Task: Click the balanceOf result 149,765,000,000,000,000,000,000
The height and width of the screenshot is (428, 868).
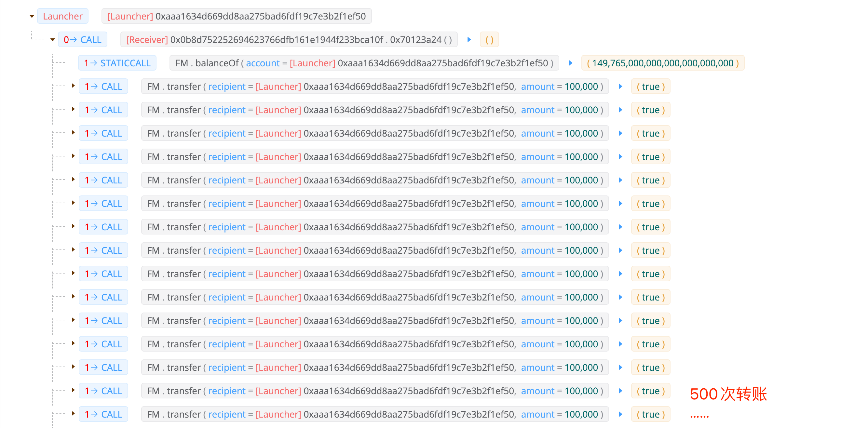Action: 662,63
